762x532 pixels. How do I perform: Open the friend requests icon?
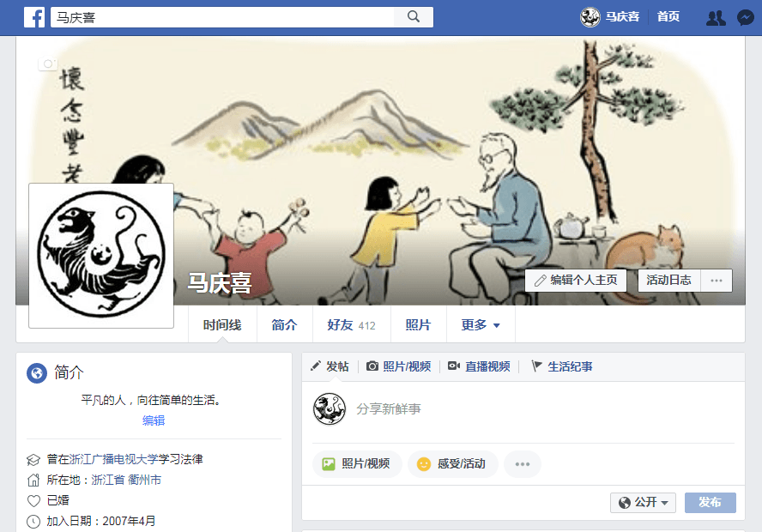pos(716,17)
